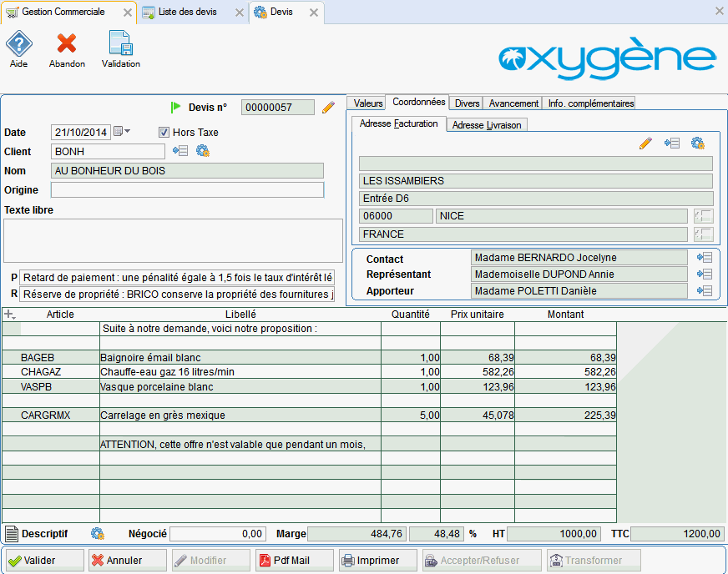Toggle the Hors Taxe checkbox

click(164, 132)
